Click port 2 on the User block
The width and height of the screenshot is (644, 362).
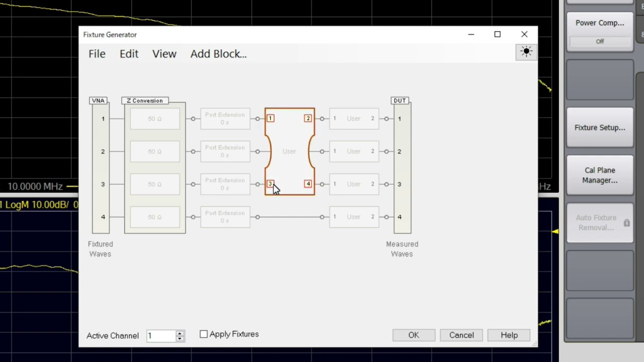[x=308, y=118]
